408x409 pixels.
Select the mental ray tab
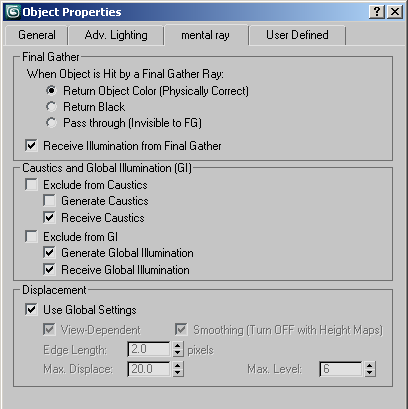pos(205,35)
